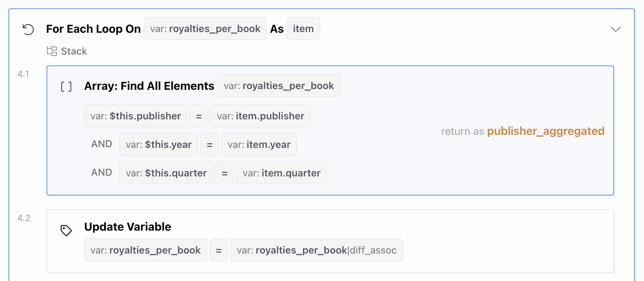This screenshot has height=281, width=644.
Task: Click the item.year value field
Action: click(x=259, y=145)
